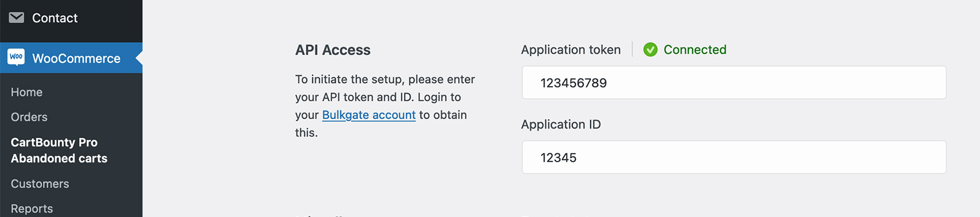Click the Application ID label
The image size is (980, 217).
point(561,125)
